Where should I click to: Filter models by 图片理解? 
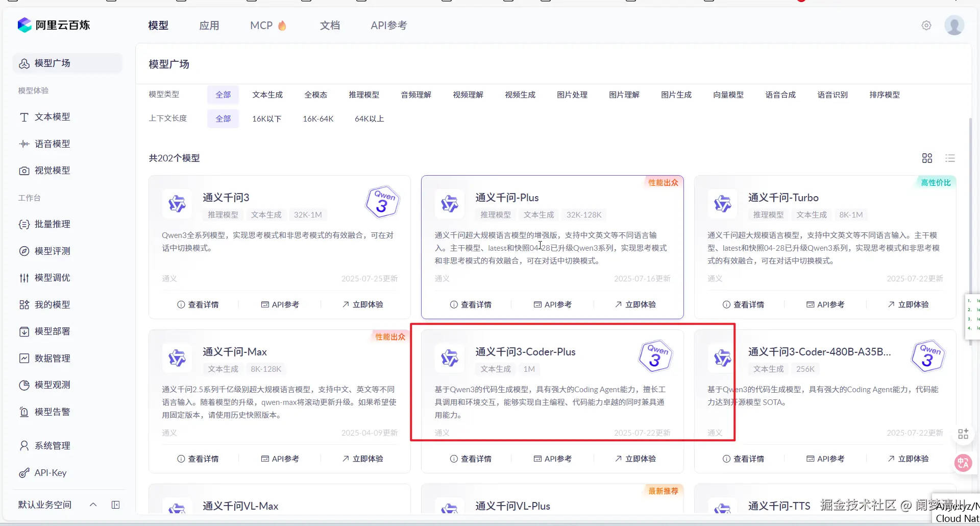pyautogui.click(x=624, y=95)
